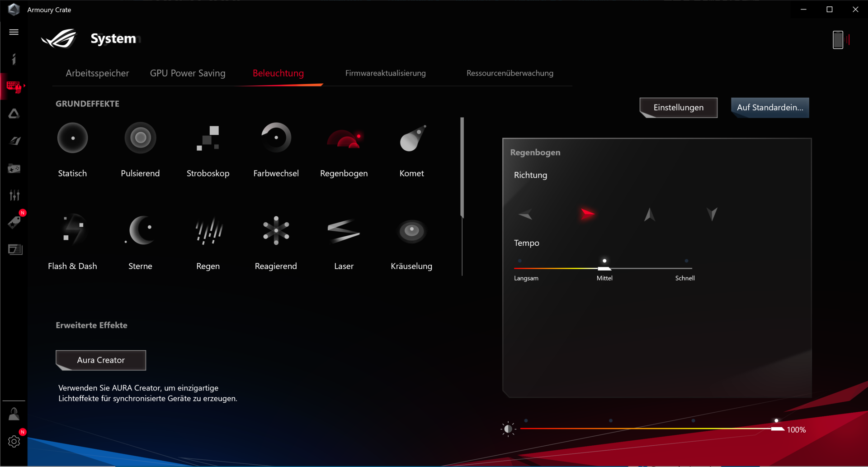868x467 pixels.
Task: Click the brightness slider handle at 100%
Action: point(777,429)
